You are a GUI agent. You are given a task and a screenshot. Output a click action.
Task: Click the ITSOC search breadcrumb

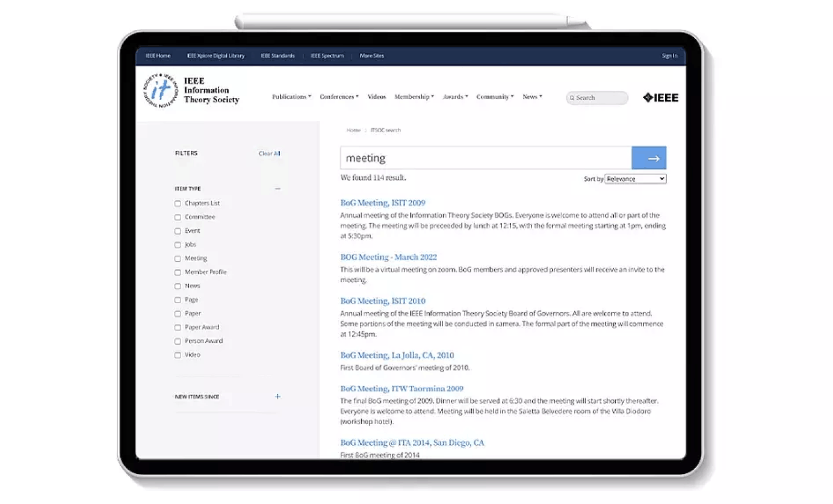pos(386,130)
